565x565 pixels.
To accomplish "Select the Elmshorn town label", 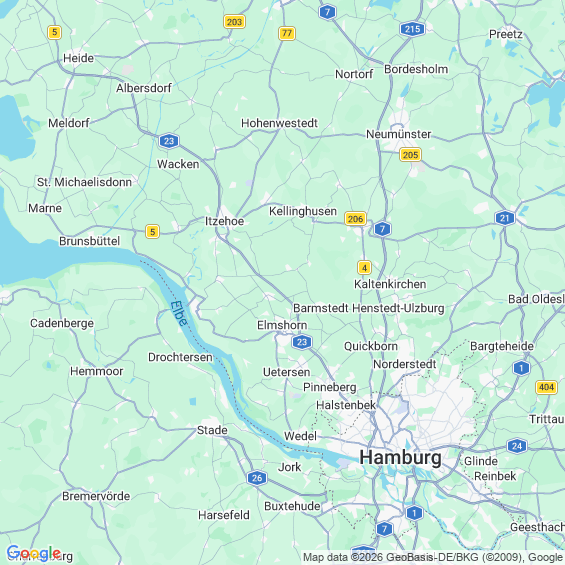I will [282, 325].
